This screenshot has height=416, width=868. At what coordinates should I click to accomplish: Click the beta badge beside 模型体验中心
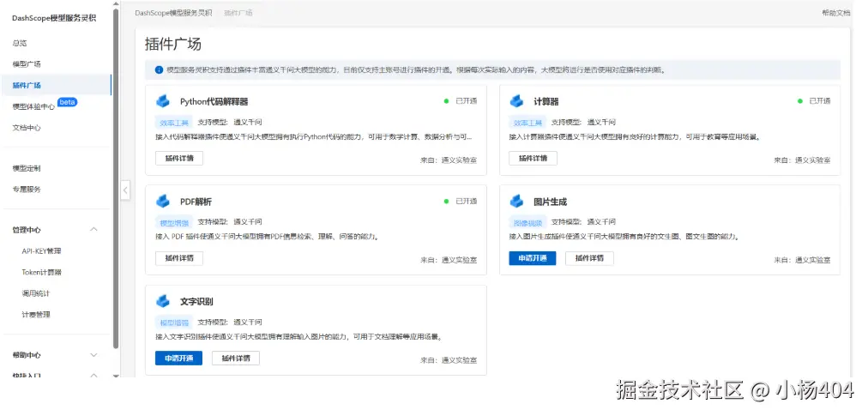[68, 102]
